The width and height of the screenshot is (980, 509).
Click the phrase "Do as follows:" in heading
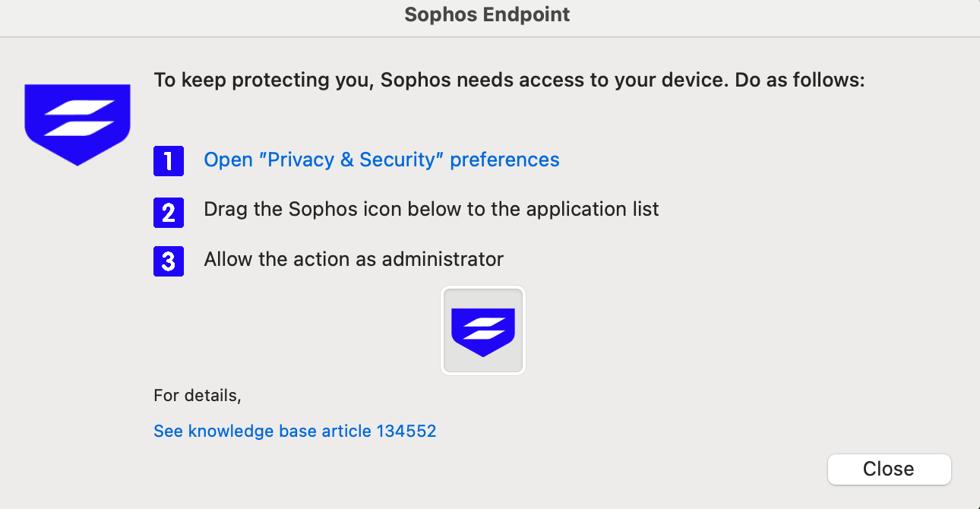click(x=800, y=80)
